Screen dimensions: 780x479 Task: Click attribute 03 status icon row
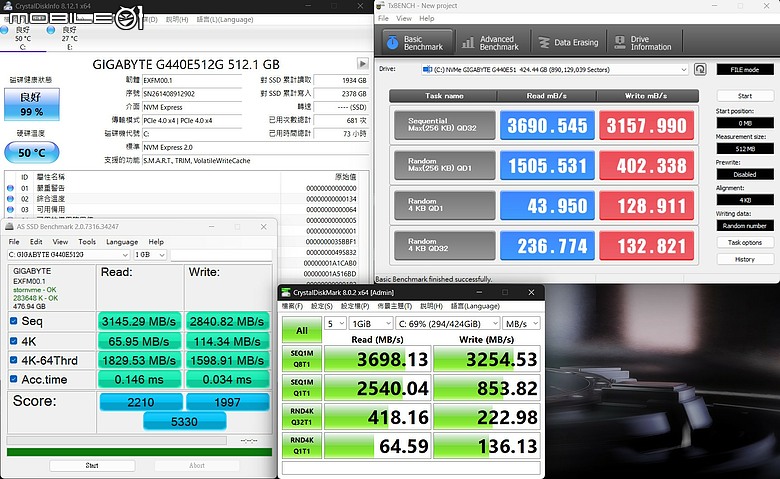[10, 209]
